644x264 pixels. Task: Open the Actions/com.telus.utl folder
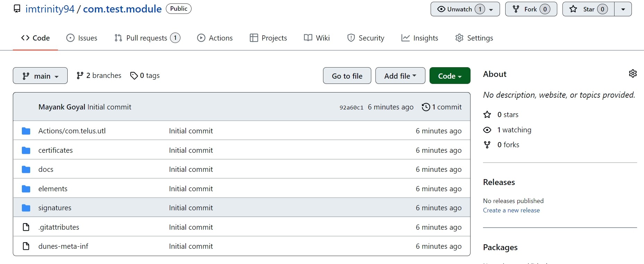coord(72,131)
